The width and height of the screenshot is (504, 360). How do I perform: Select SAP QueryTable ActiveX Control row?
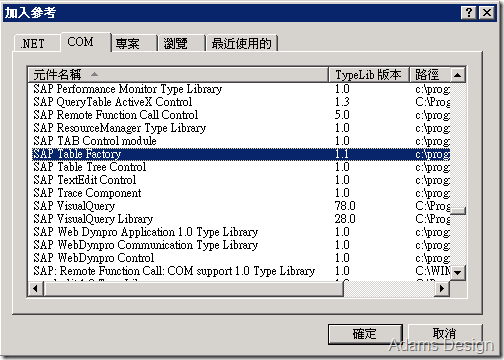(x=241, y=102)
